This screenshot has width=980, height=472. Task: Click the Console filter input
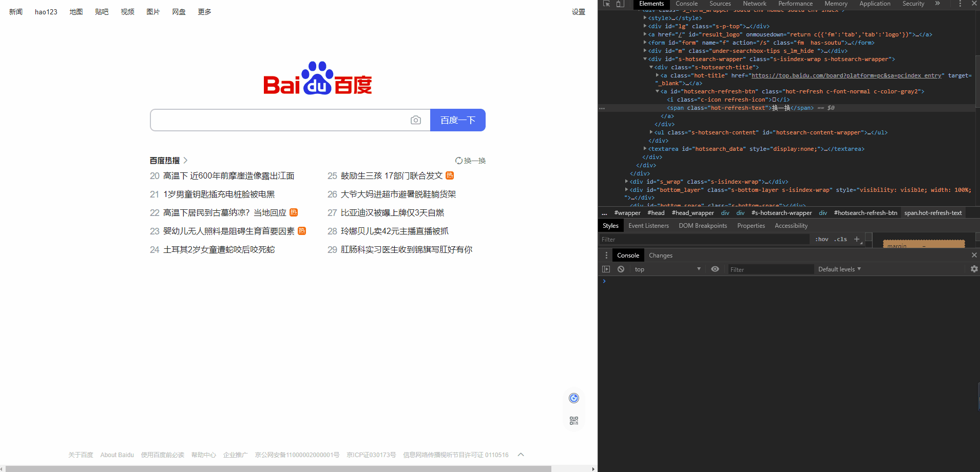click(x=771, y=269)
